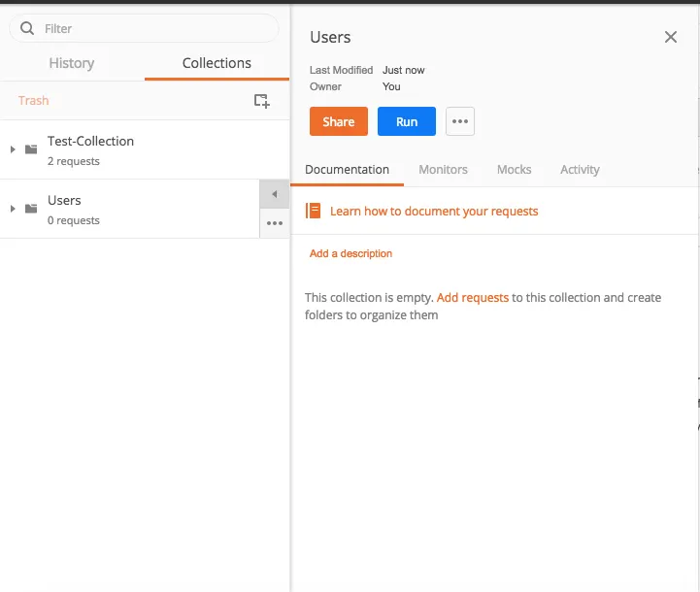
Task: Click the Add requests link
Action: point(472,298)
